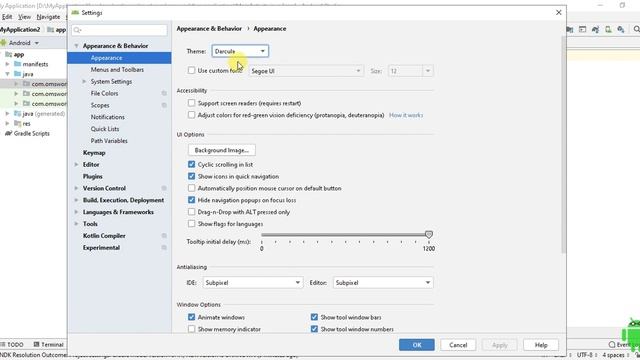Expand the Languages & Frameworks node arrow
The height and width of the screenshot is (360, 640).
point(76,212)
